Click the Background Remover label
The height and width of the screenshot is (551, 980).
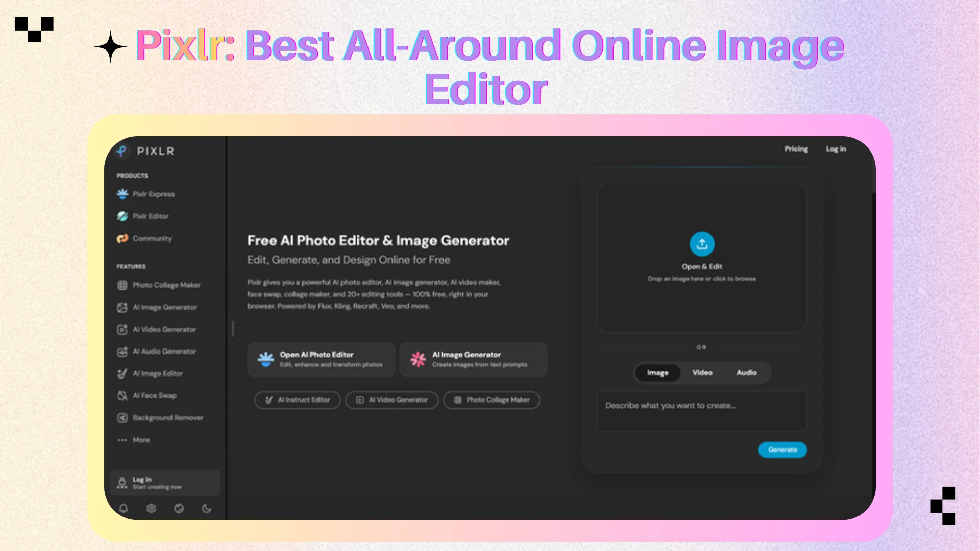(168, 418)
